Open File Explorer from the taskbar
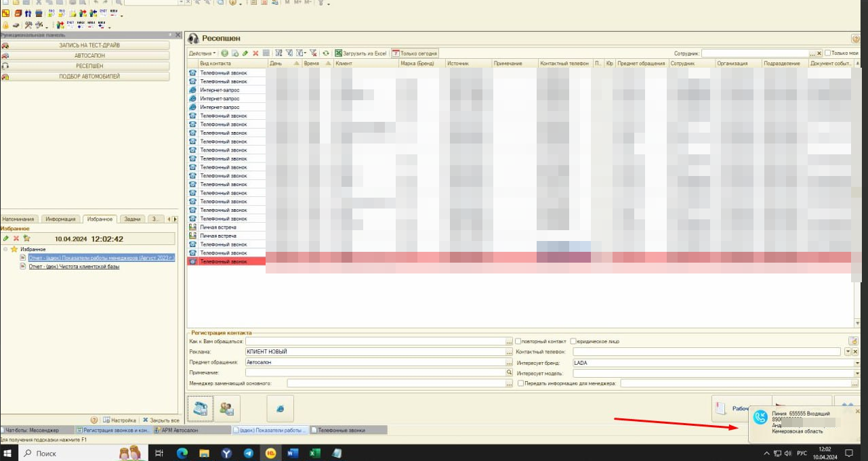The image size is (868, 461). click(x=204, y=453)
